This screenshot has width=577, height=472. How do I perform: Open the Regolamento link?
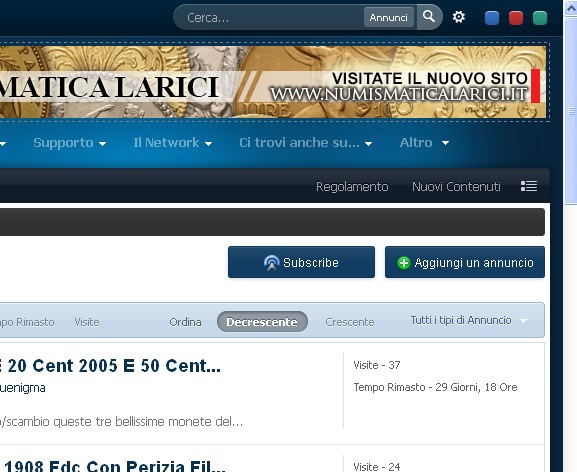(x=352, y=187)
